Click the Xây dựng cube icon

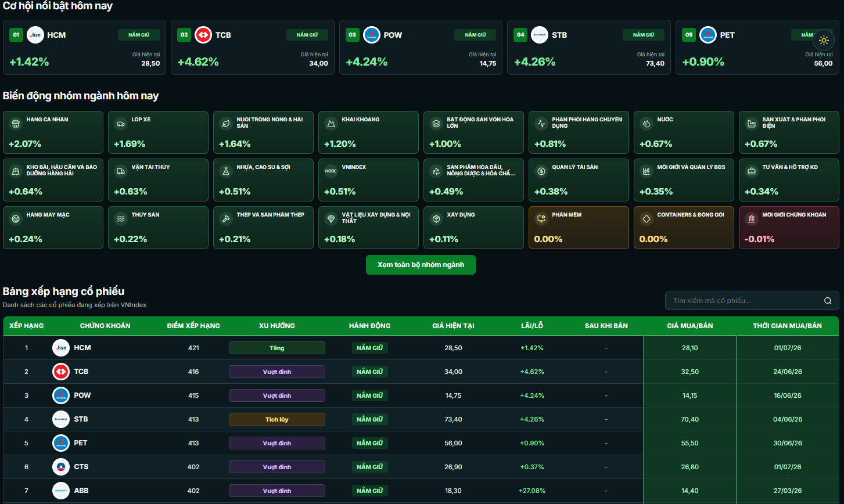[436, 219]
